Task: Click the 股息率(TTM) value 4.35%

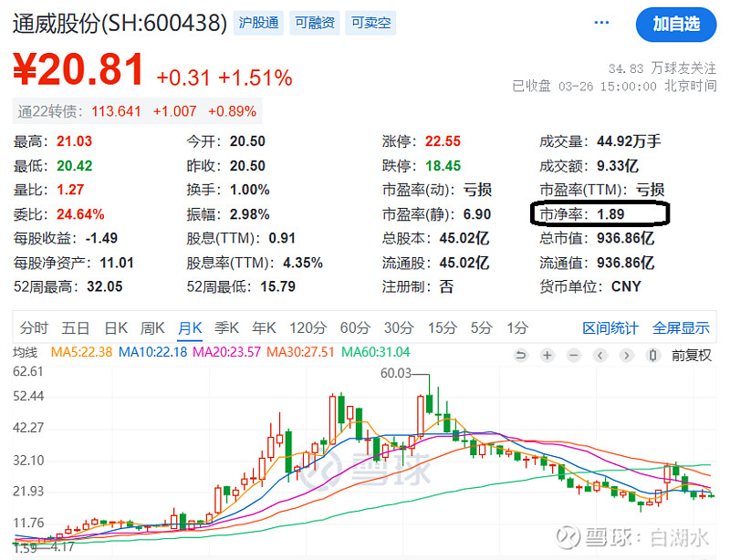Action: (303, 263)
